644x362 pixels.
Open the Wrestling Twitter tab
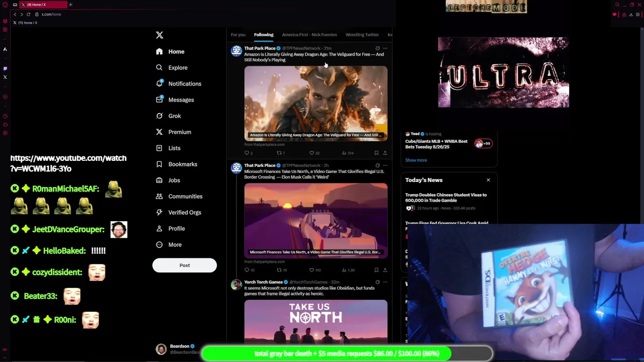coord(362,35)
